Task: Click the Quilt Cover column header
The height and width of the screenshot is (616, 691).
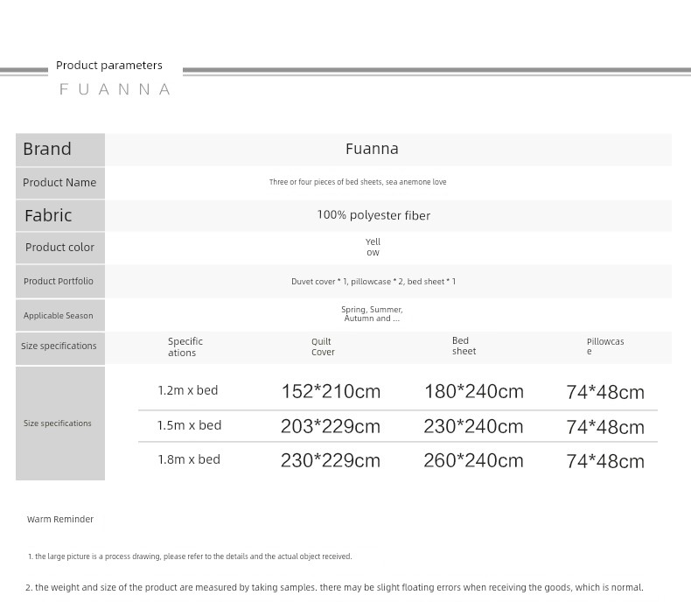Action: point(323,347)
